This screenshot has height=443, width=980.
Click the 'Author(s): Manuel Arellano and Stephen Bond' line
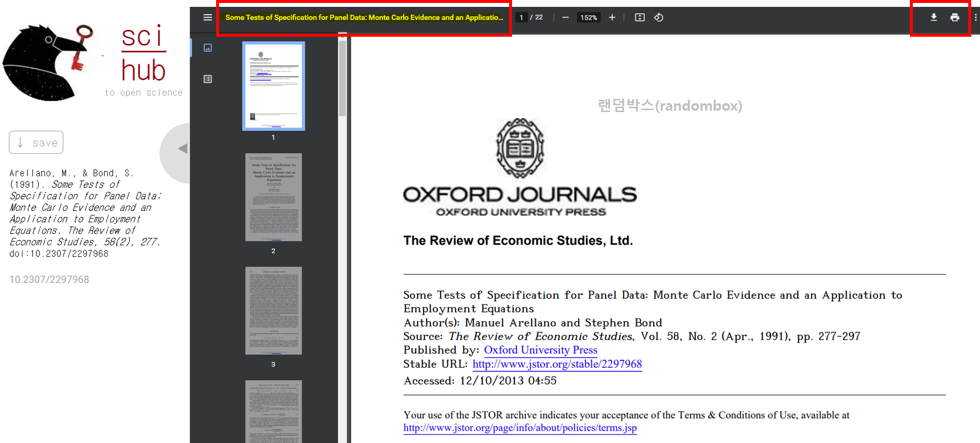533,323
